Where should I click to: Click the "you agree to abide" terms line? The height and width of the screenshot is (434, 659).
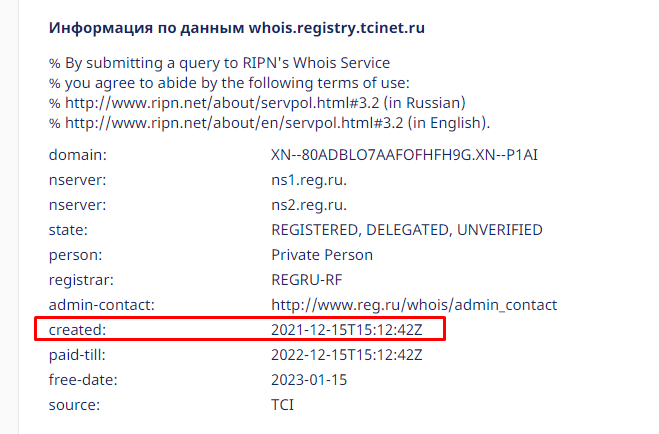229,83
